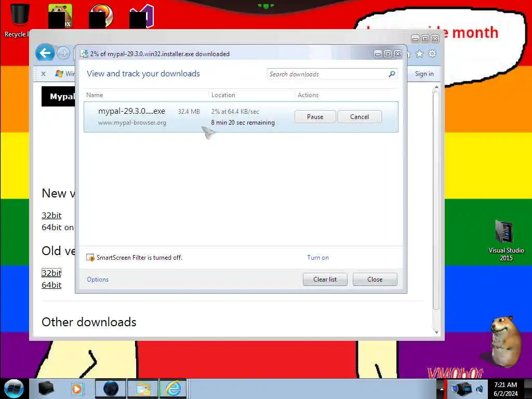This screenshot has width=532, height=399.
Task: Switch to Internet Explorer in the taskbar
Action: [174, 389]
